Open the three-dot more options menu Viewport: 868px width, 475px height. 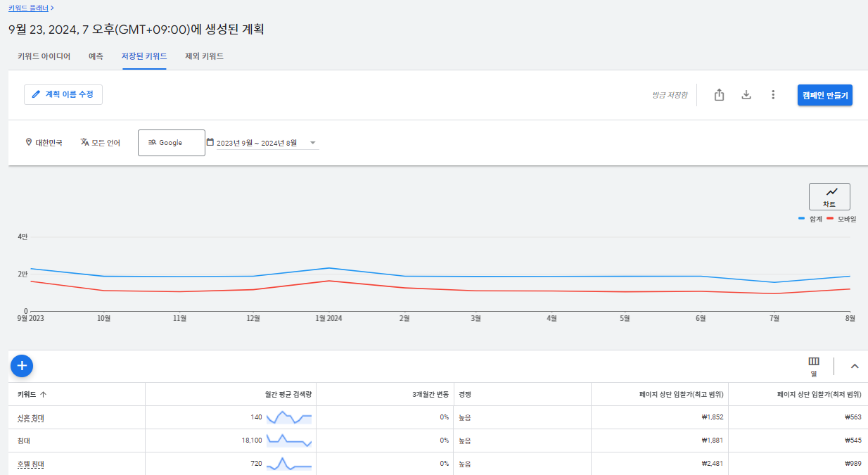(773, 95)
